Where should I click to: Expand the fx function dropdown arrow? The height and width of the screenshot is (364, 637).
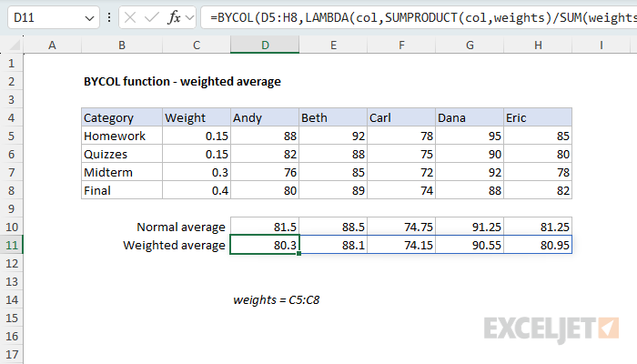(189, 17)
